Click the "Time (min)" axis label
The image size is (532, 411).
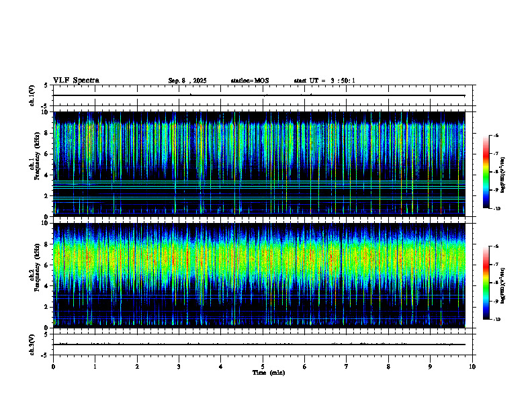[x=269, y=373]
